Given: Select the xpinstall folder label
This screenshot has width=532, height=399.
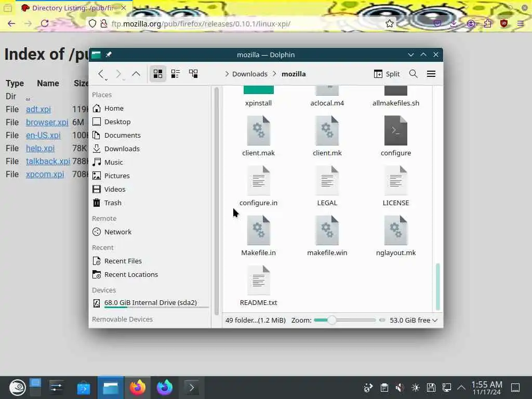Looking at the screenshot, I should click(x=259, y=103).
